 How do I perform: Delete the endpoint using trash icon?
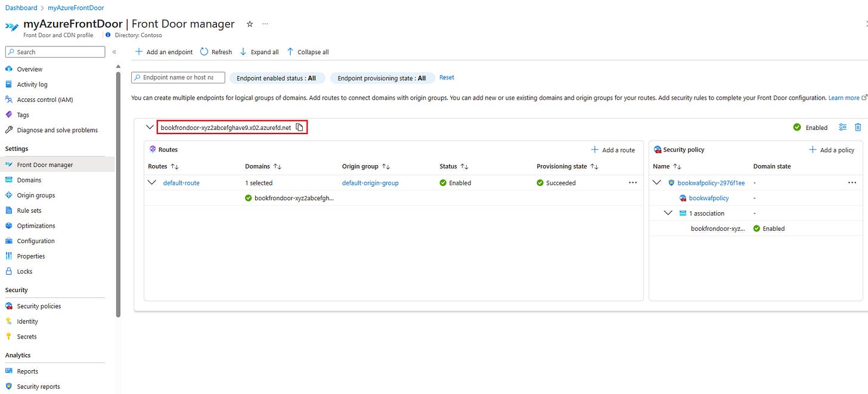coord(858,127)
